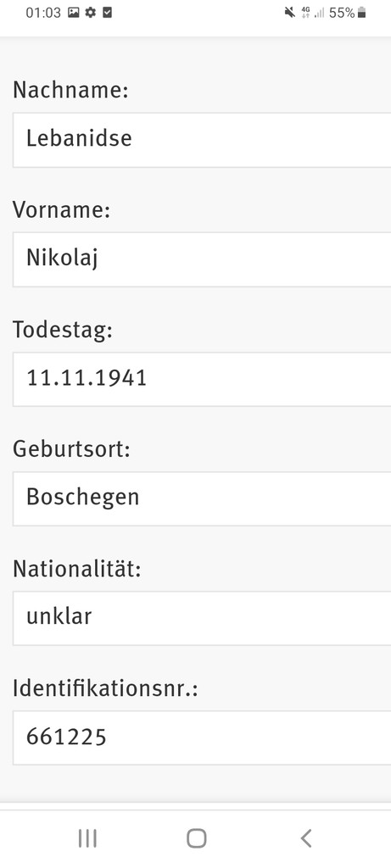This screenshot has height=868, width=391.
Task: Tap the Todestag field showing 11.11.1941
Action: click(202, 379)
